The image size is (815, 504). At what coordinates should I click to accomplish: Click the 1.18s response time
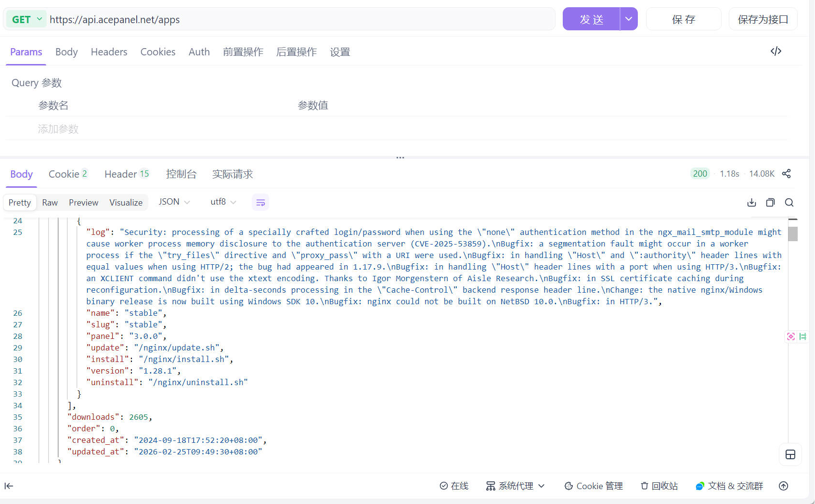coord(729,174)
